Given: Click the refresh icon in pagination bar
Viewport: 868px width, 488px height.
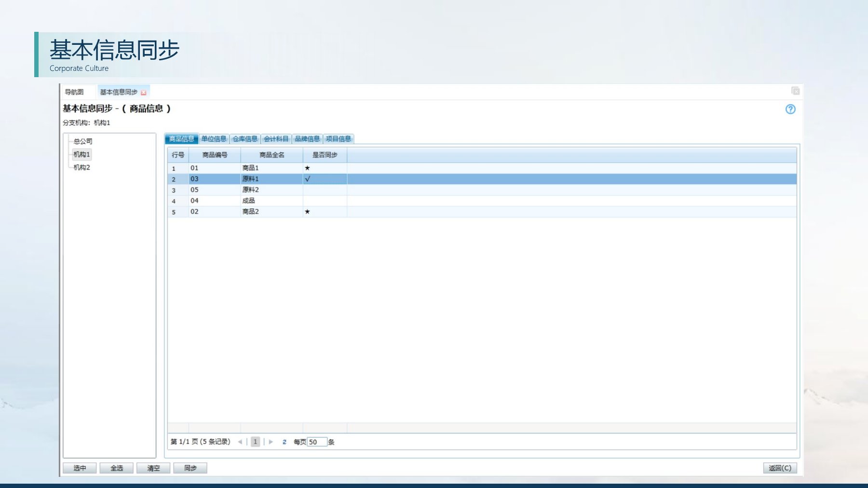Looking at the screenshot, I should point(285,442).
